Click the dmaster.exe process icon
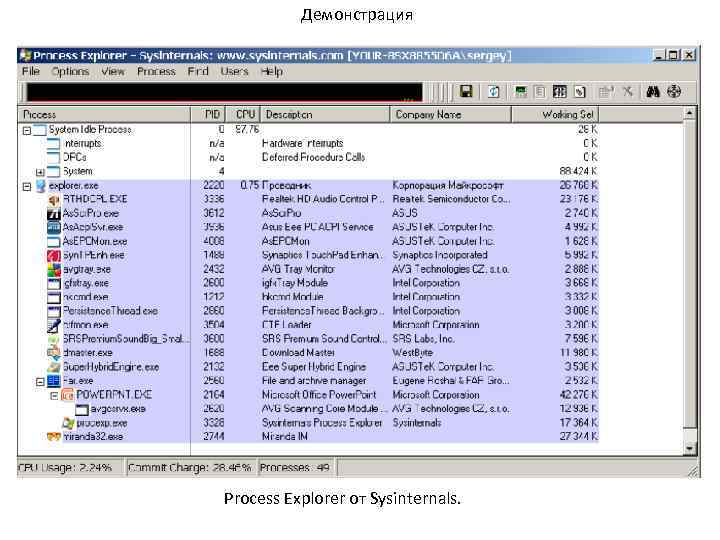This screenshot has width=720, height=540. click(54, 353)
